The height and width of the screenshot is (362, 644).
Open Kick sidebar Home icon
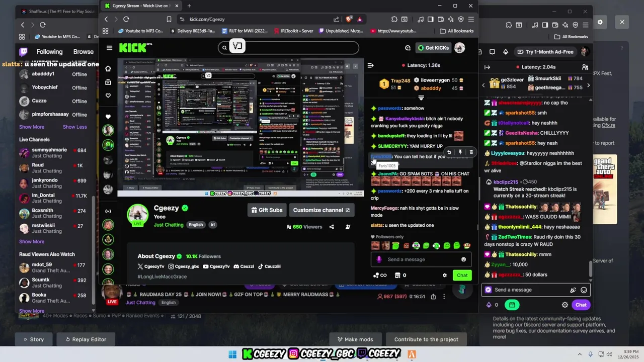coord(108,68)
